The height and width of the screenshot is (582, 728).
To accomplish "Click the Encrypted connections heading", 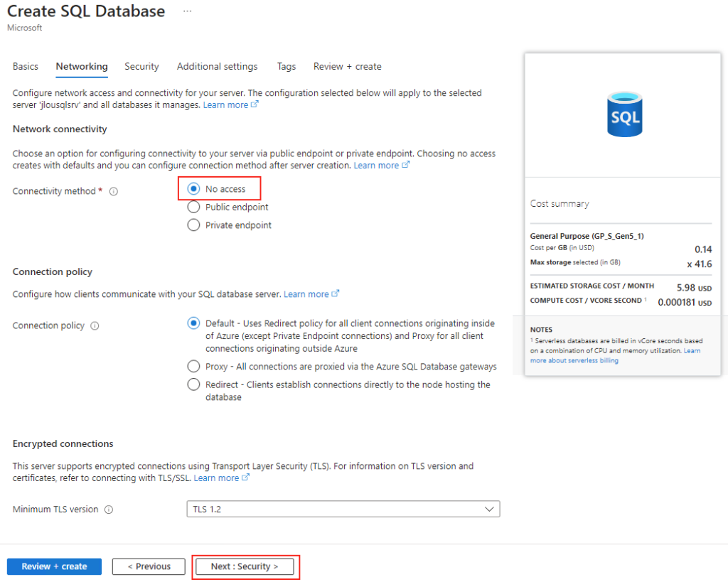I will (x=63, y=443).
